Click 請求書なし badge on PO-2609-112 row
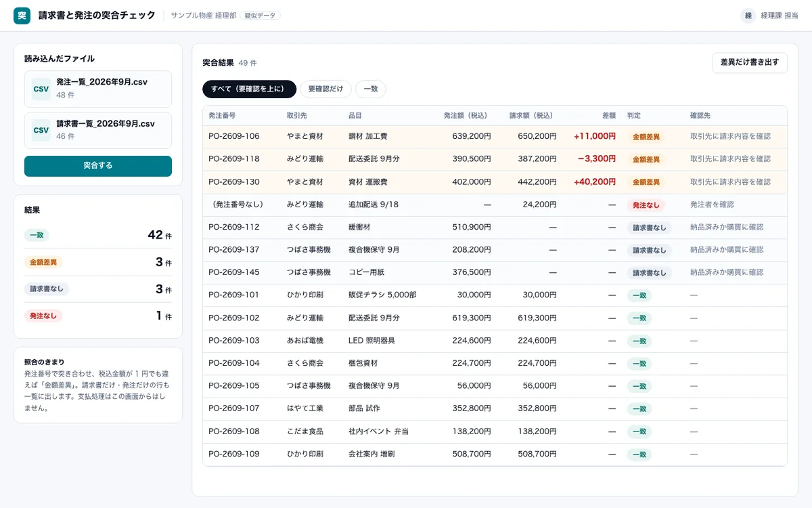This screenshot has height=508, width=812. (x=650, y=228)
